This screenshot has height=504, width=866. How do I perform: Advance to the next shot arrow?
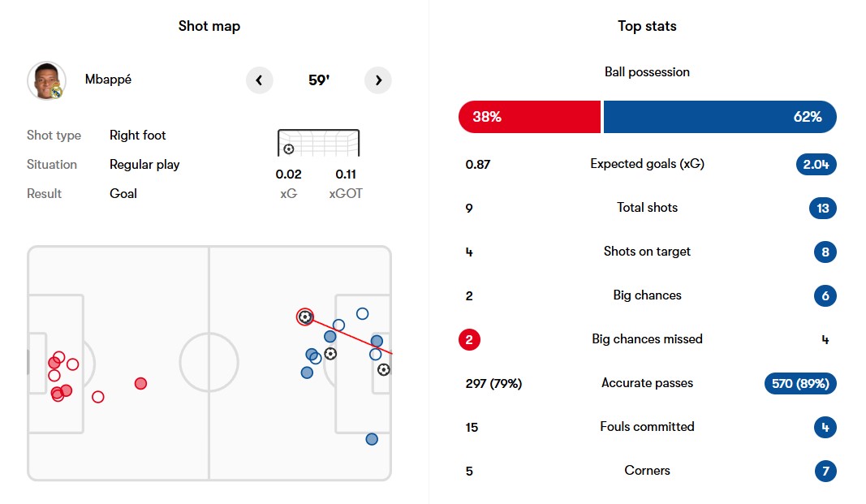pyautogui.click(x=378, y=80)
